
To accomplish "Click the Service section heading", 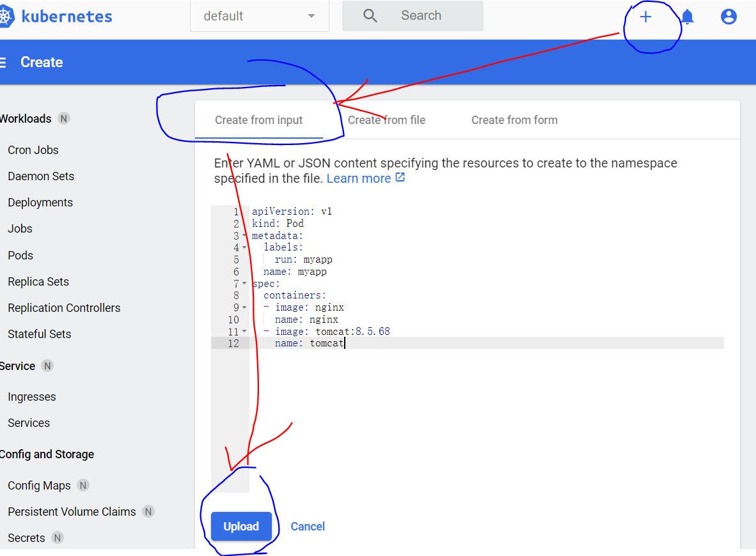I will [x=18, y=366].
